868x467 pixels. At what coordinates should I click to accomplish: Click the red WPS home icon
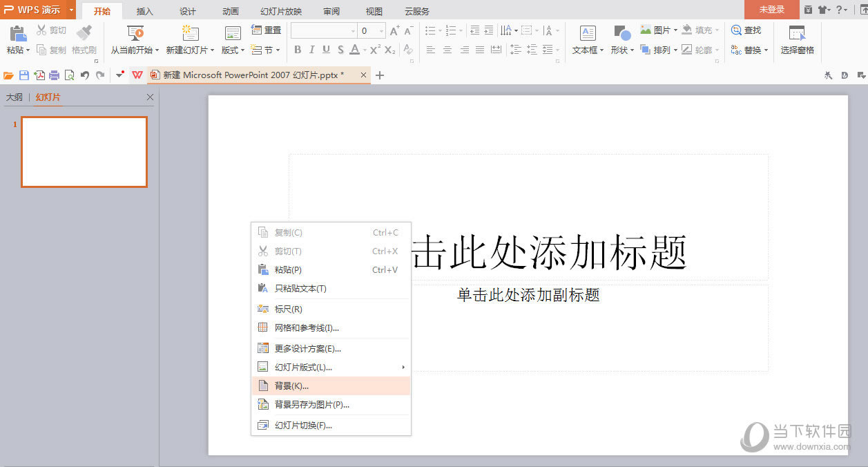137,75
